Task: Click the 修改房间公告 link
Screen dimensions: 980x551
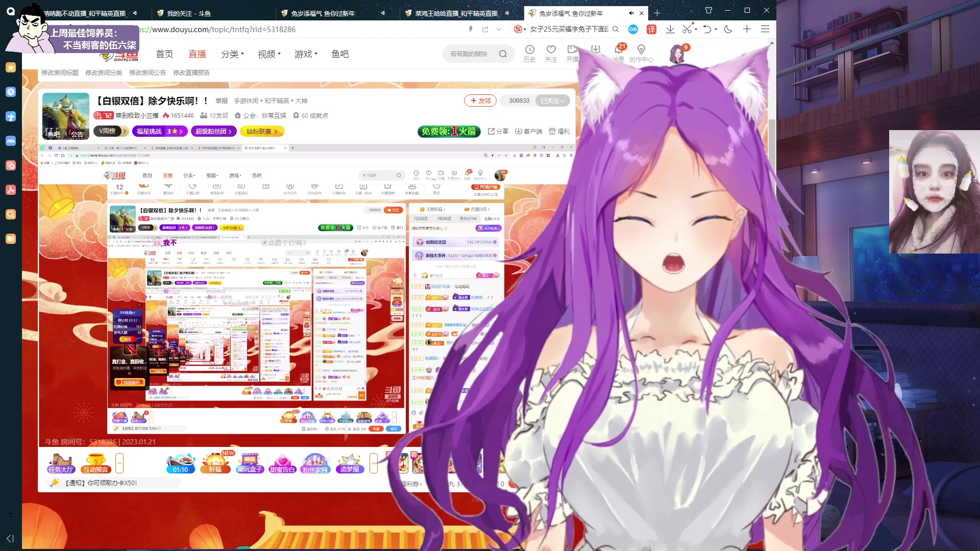Action: 148,72
